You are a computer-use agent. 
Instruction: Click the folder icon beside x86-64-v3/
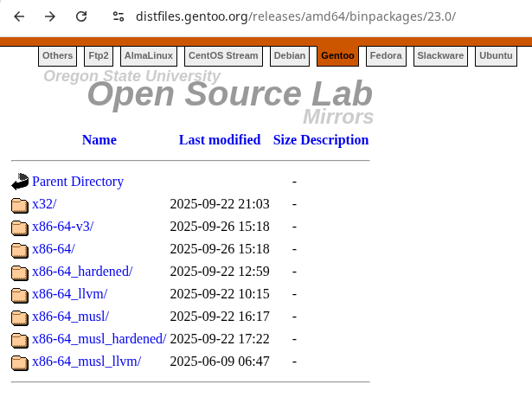coord(20,227)
